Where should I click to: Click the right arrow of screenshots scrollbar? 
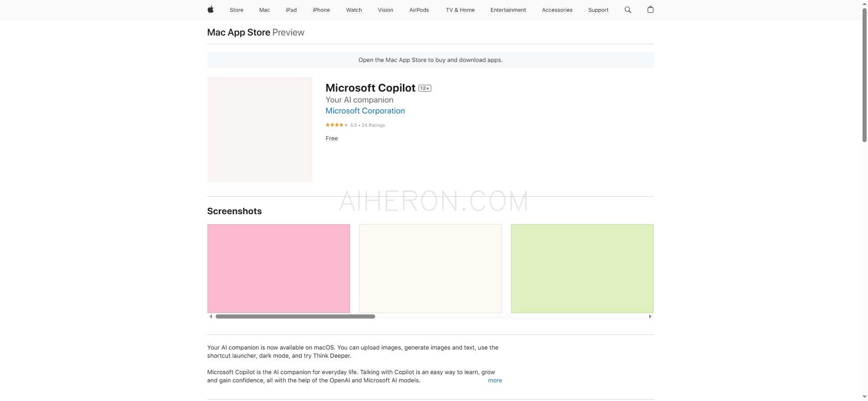[x=650, y=316]
